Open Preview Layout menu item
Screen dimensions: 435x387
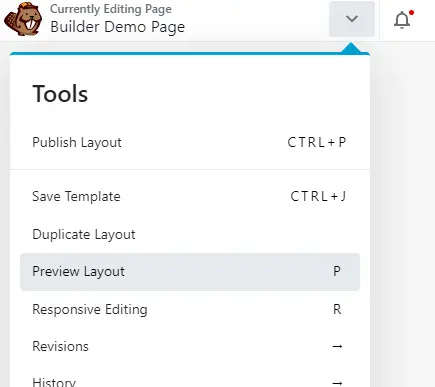(190, 272)
